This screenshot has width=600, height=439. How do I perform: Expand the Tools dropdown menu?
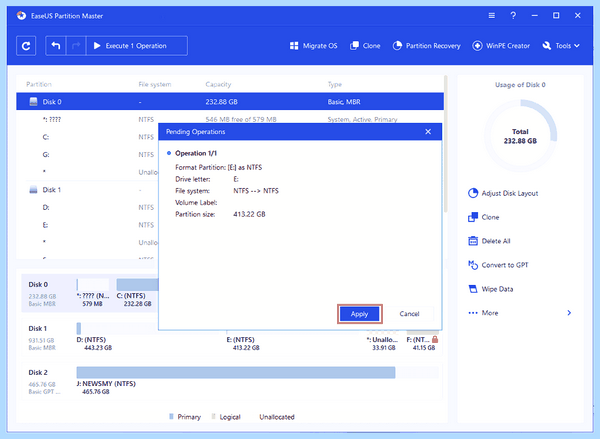tap(561, 46)
